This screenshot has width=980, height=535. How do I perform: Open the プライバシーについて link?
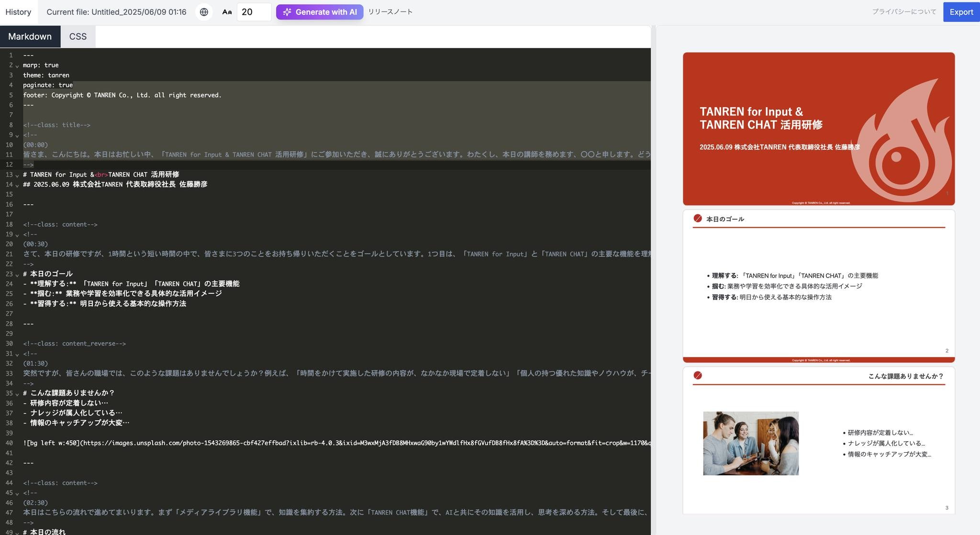click(903, 12)
